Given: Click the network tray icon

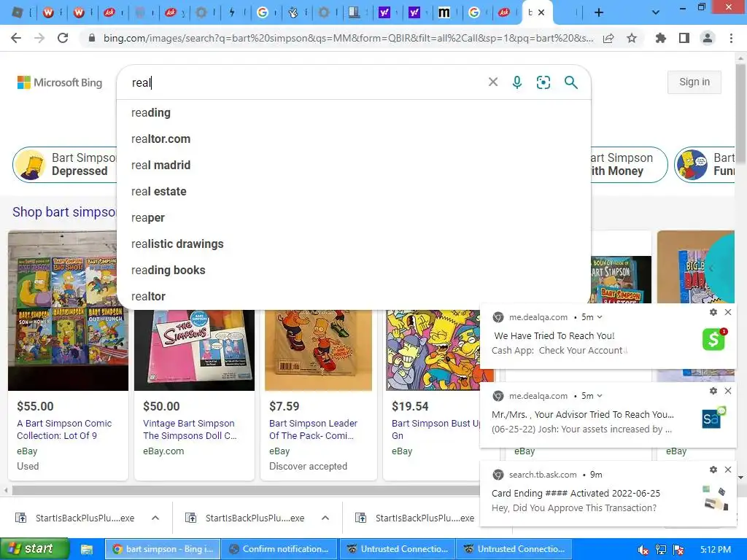Looking at the screenshot, I should click(661, 550).
